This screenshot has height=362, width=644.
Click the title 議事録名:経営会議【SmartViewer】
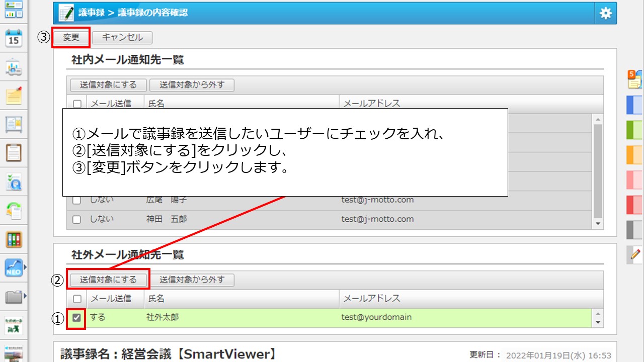(169, 354)
